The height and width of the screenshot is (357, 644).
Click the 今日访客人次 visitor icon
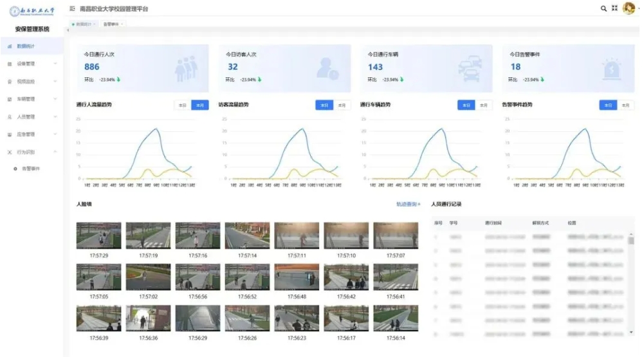[327, 69]
